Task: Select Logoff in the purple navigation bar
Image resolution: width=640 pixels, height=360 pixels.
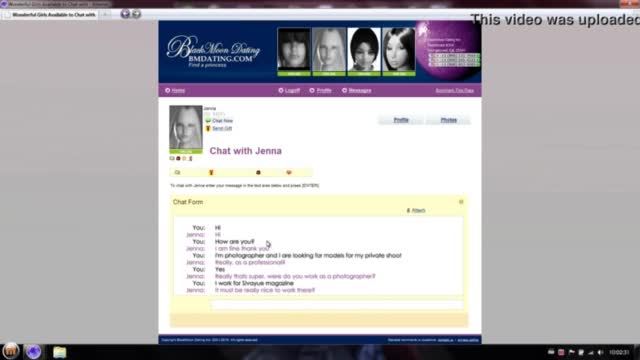Action: pyautogui.click(x=289, y=90)
